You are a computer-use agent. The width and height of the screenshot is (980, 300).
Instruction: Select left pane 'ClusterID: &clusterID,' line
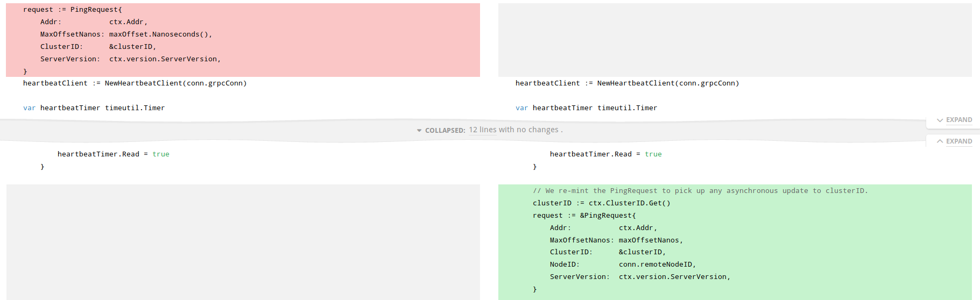point(98,47)
